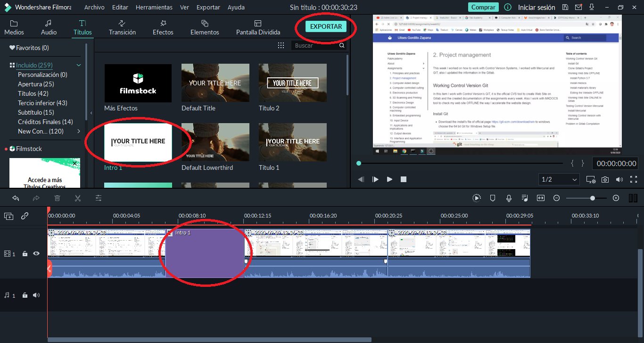The height and width of the screenshot is (343, 644).
Task: Click the info circle icon beside Comprar
Action: [508, 7]
